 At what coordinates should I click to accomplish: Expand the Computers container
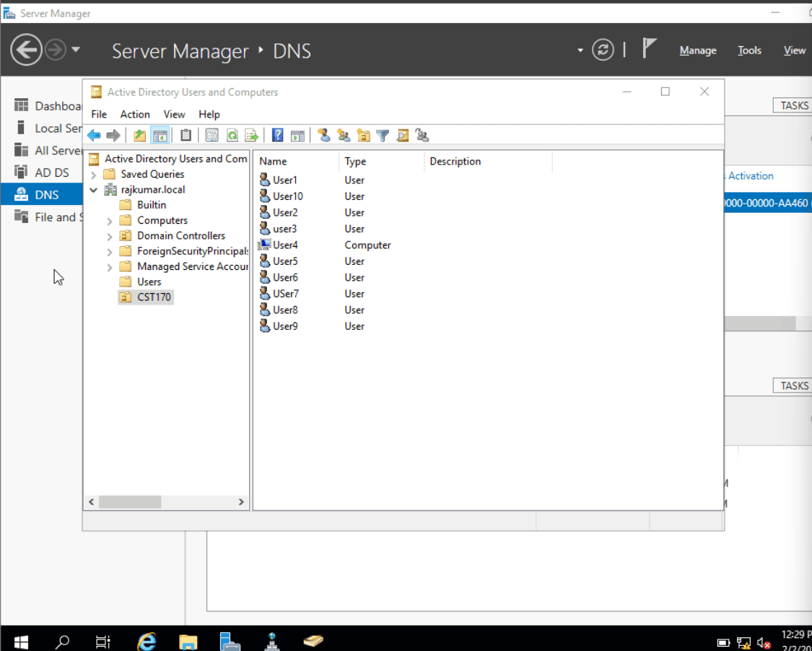[x=110, y=221]
